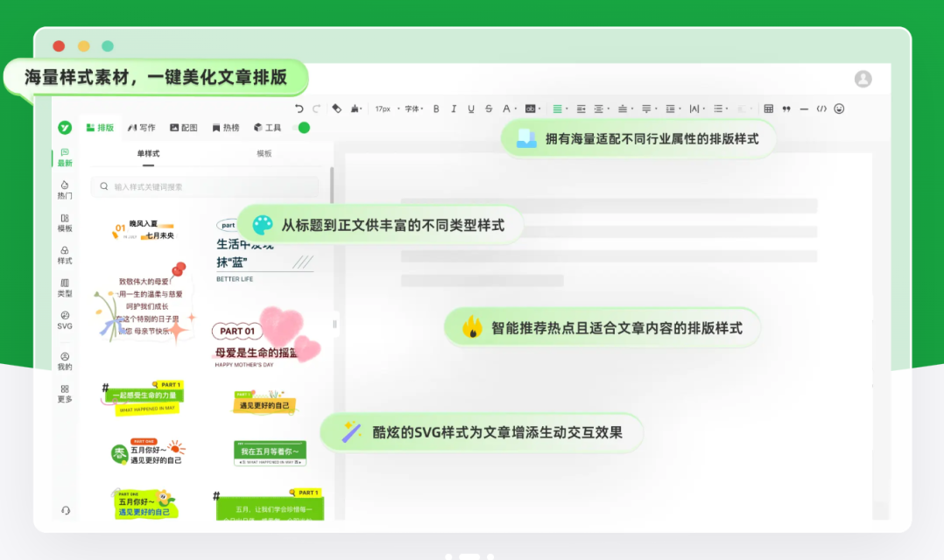Open the font color A dropdown
Image resolution: width=944 pixels, height=560 pixels.
tap(507, 108)
